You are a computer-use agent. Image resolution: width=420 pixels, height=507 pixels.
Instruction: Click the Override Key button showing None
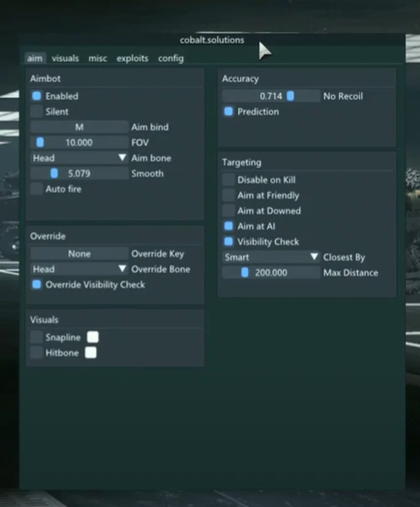[x=79, y=253]
